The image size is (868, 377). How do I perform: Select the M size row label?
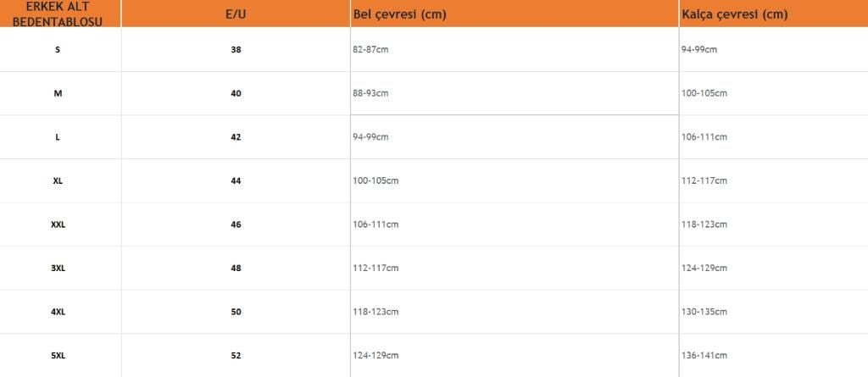58,93
